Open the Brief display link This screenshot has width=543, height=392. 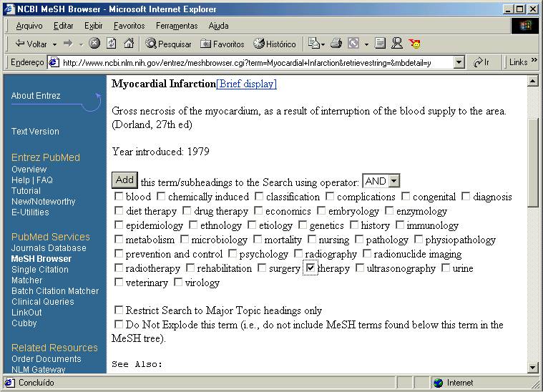(x=246, y=84)
